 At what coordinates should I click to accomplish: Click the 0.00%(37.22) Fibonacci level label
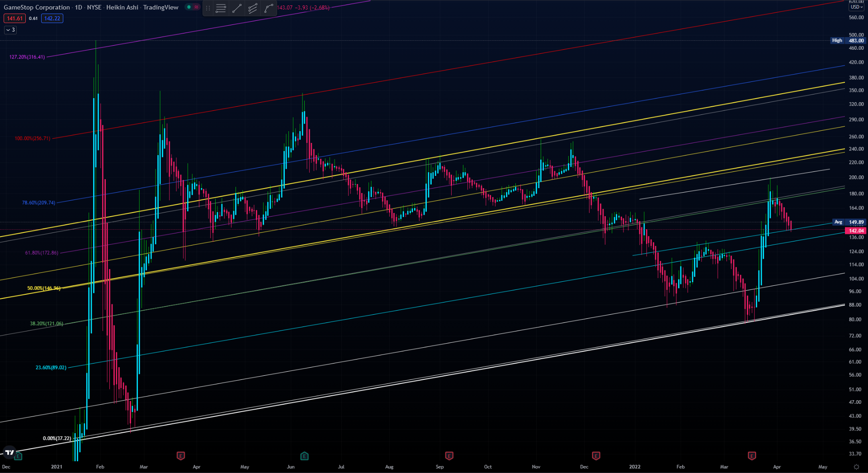(57, 438)
